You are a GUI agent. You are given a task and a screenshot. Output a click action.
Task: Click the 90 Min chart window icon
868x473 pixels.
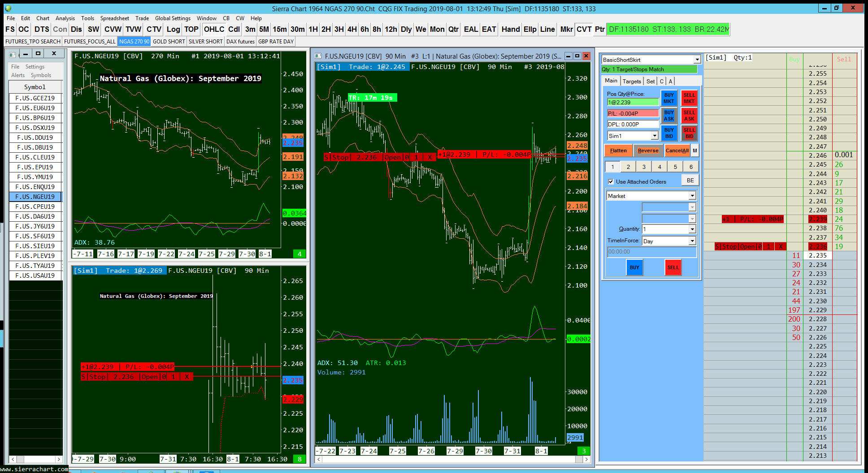click(318, 56)
